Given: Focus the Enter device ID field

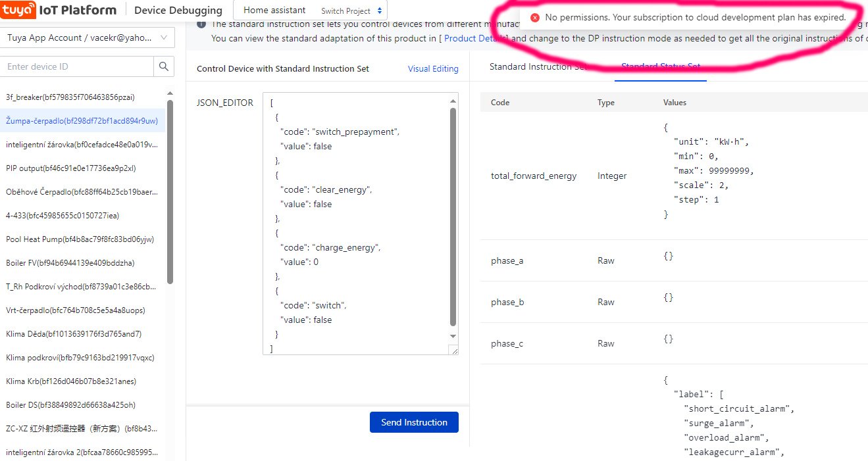Looking at the screenshot, I should click(77, 66).
